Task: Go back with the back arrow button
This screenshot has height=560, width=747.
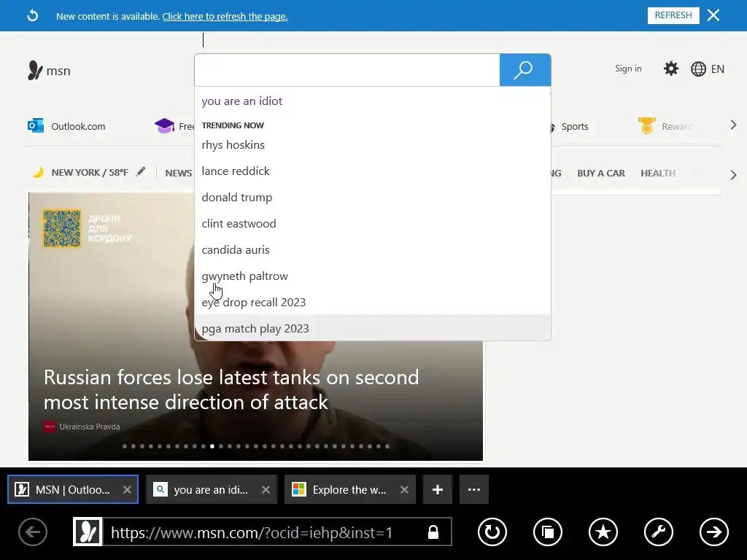Action: click(33, 532)
